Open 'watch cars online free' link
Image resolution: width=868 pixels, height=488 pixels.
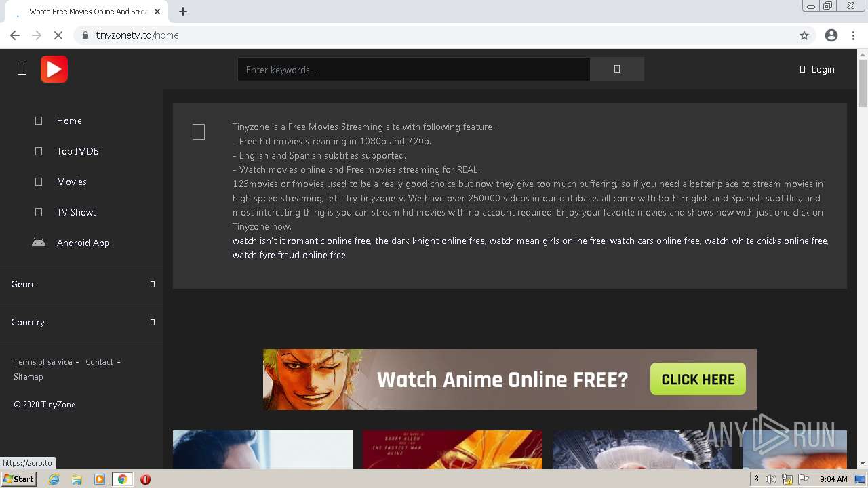(x=654, y=241)
